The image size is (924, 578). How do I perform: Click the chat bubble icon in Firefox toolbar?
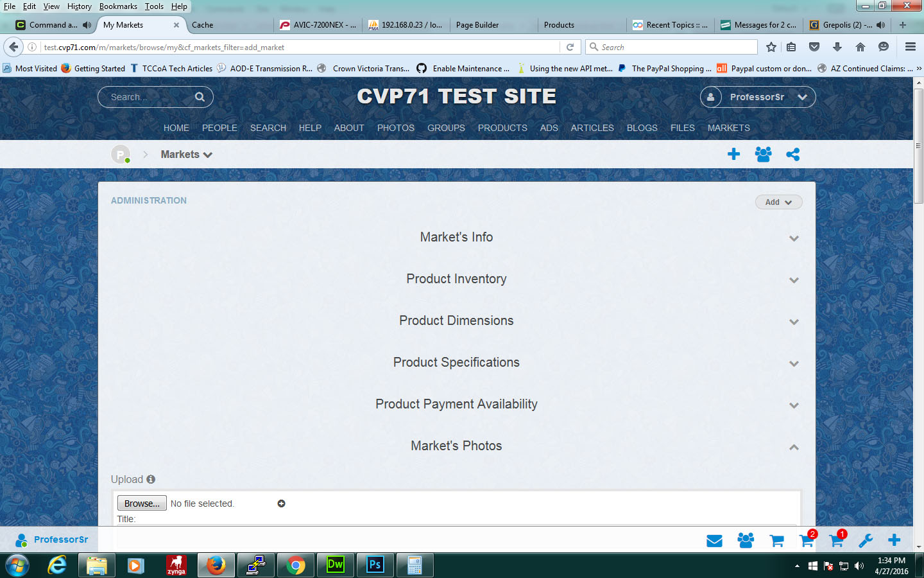pyautogui.click(x=884, y=47)
